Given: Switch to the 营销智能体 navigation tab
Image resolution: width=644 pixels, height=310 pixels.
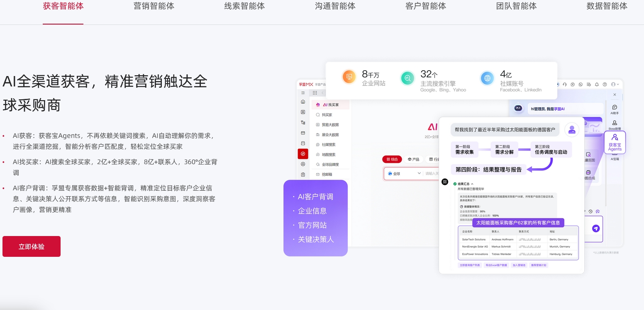Looking at the screenshot, I should 154,6.
